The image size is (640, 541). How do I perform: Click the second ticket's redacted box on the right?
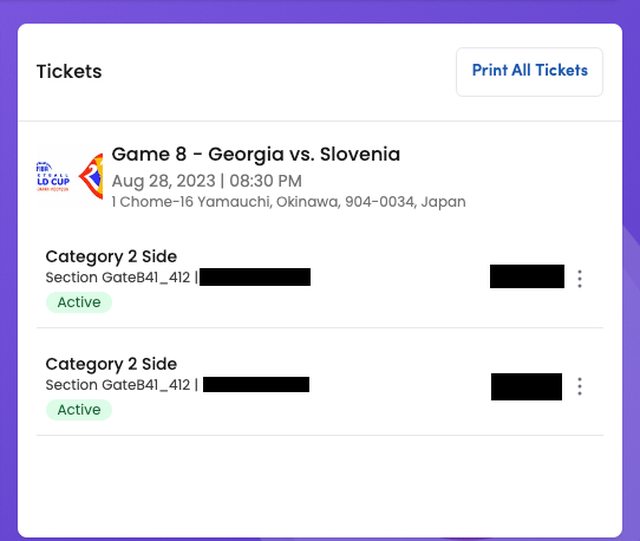click(526, 386)
